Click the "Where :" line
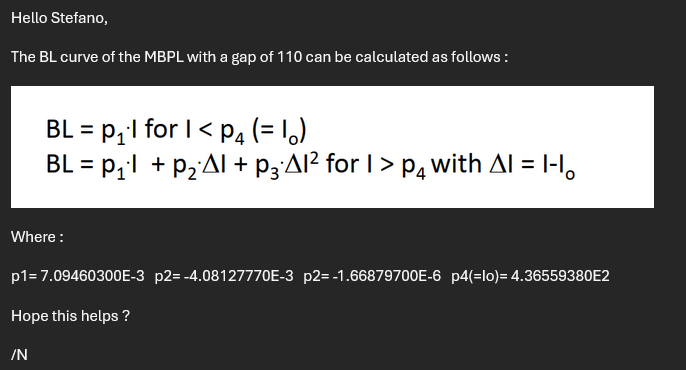This screenshot has width=686, height=370. click(x=37, y=237)
